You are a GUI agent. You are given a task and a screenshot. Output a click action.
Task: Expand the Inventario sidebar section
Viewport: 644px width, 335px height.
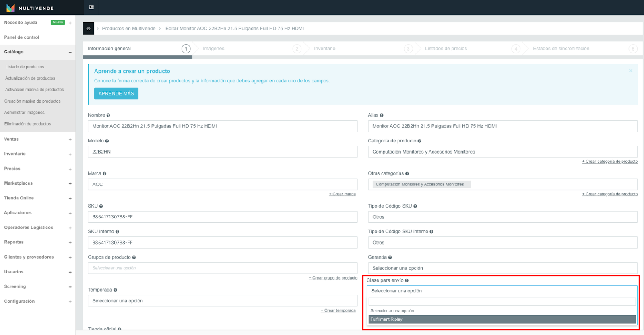pyautogui.click(x=70, y=154)
